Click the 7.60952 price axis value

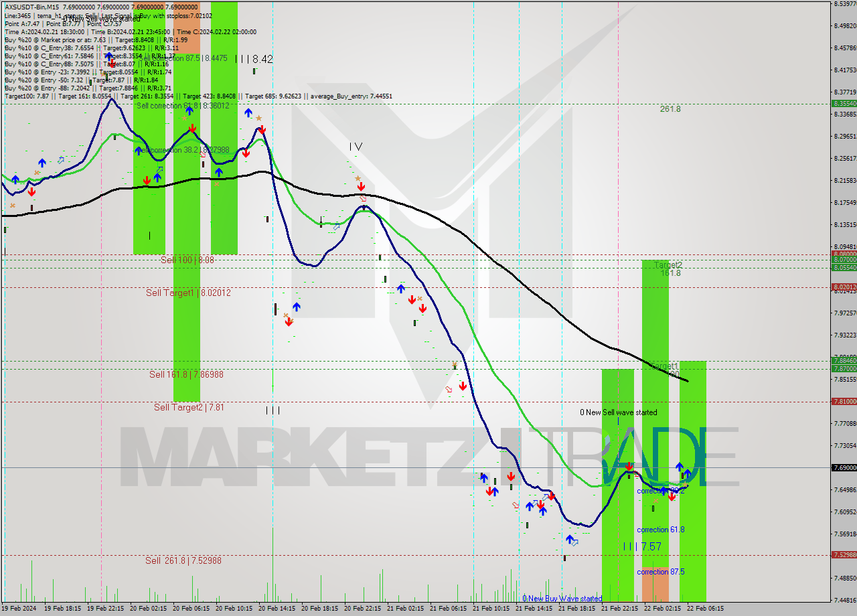pyautogui.click(x=845, y=512)
